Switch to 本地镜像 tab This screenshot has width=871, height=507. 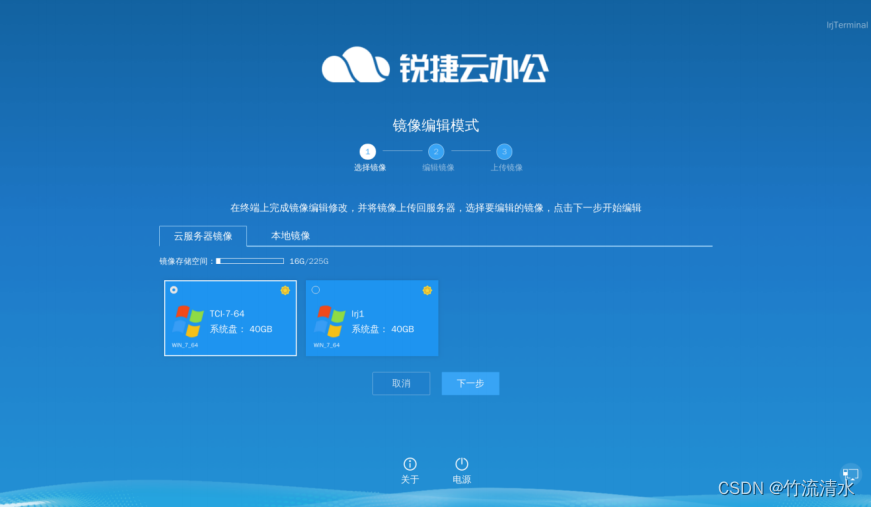(291, 235)
